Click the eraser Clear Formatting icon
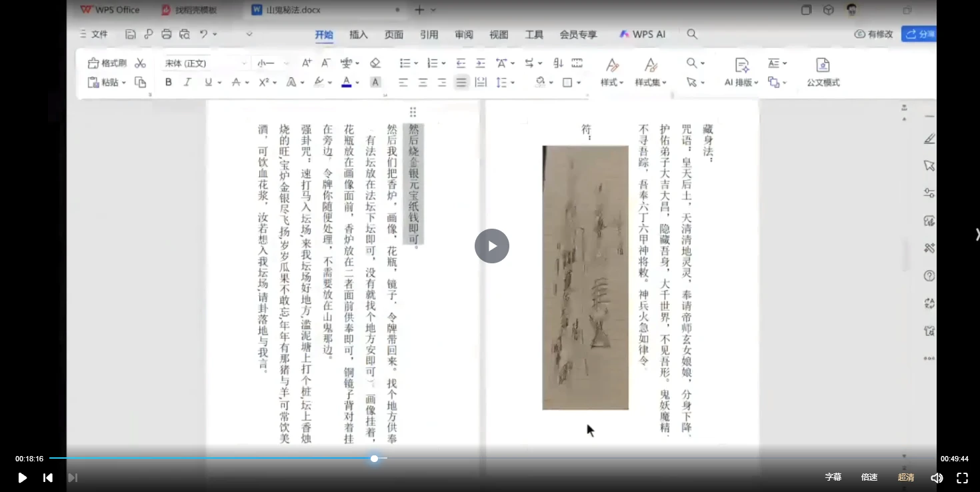Viewport: 980px width, 492px height. 375,63
